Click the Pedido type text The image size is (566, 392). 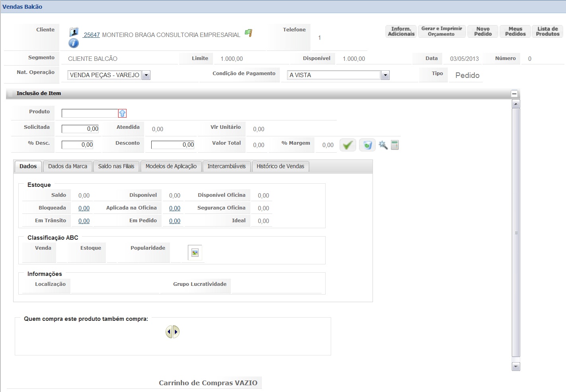click(x=467, y=75)
